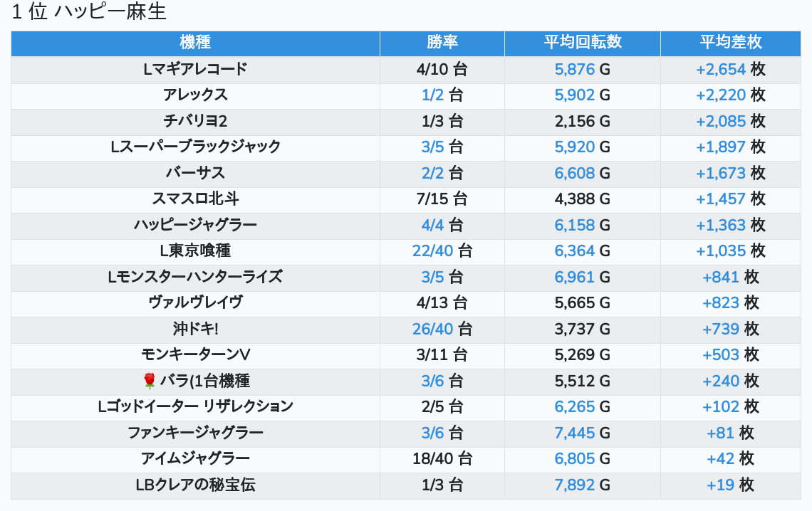Open Lスーパーブラックジャック machine entry
Image resolution: width=812 pixels, height=511 pixels.
pos(195,147)
